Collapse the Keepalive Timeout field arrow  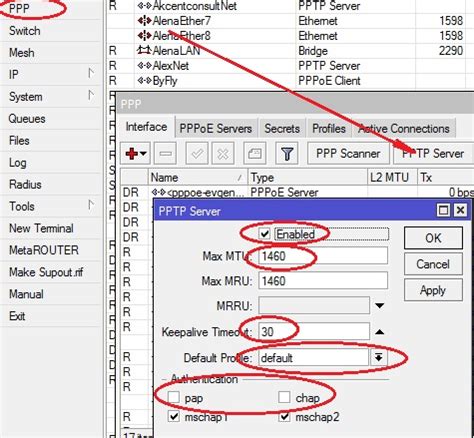click(x=380, y=332)
